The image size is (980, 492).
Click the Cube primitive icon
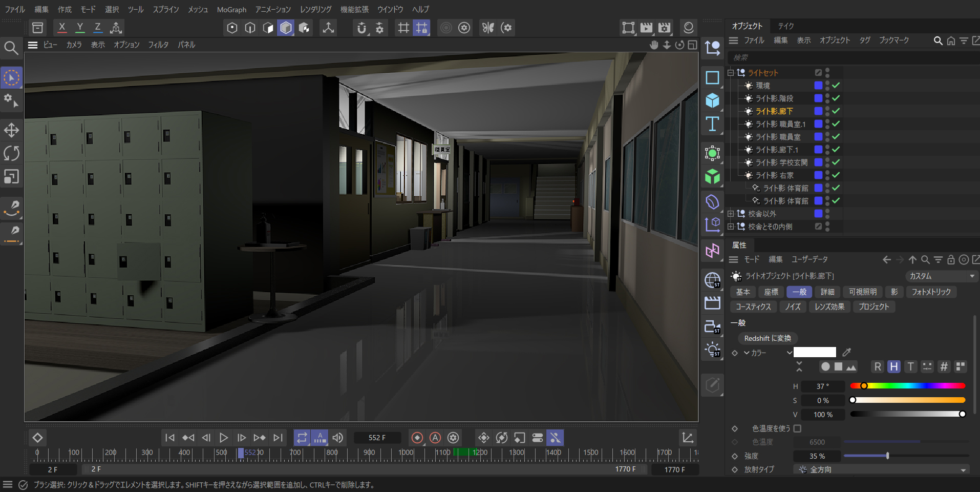point(712,100)
